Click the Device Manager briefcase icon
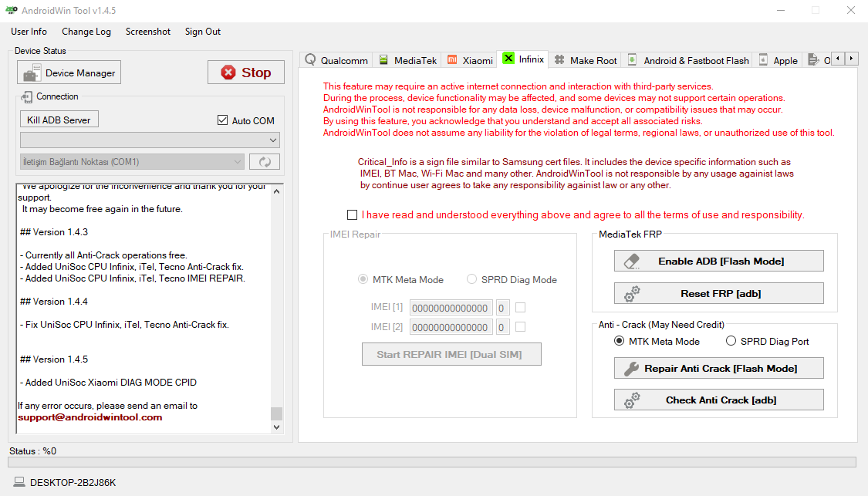 coord(32,73)
